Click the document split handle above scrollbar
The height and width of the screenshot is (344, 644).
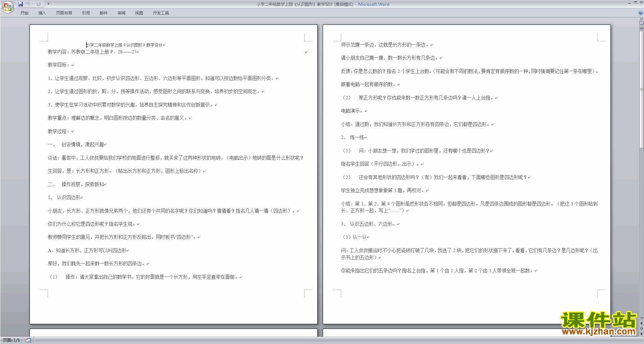click(641, 19)
